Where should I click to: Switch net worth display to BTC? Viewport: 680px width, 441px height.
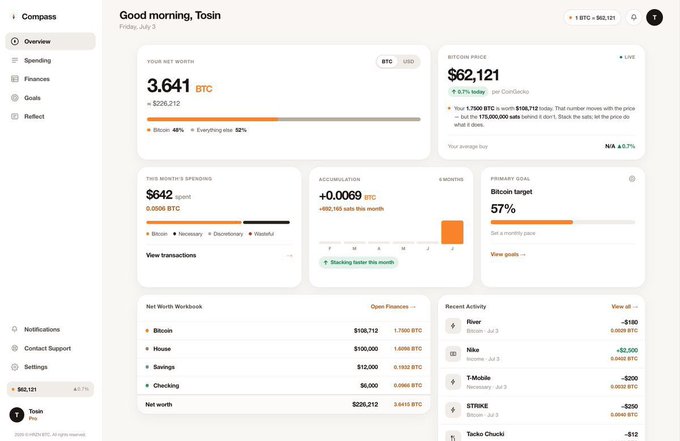387,62
